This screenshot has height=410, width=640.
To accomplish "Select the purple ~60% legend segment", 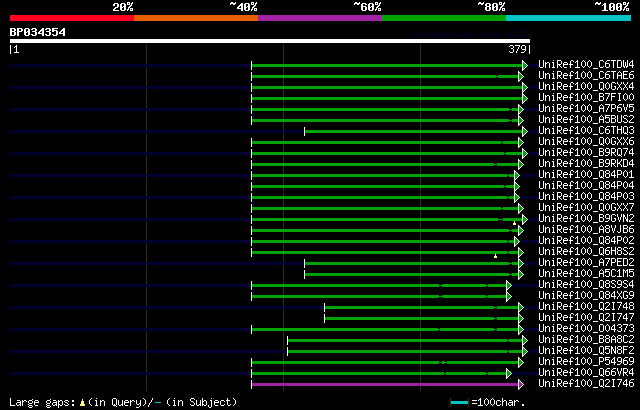I will pos(320,18).
